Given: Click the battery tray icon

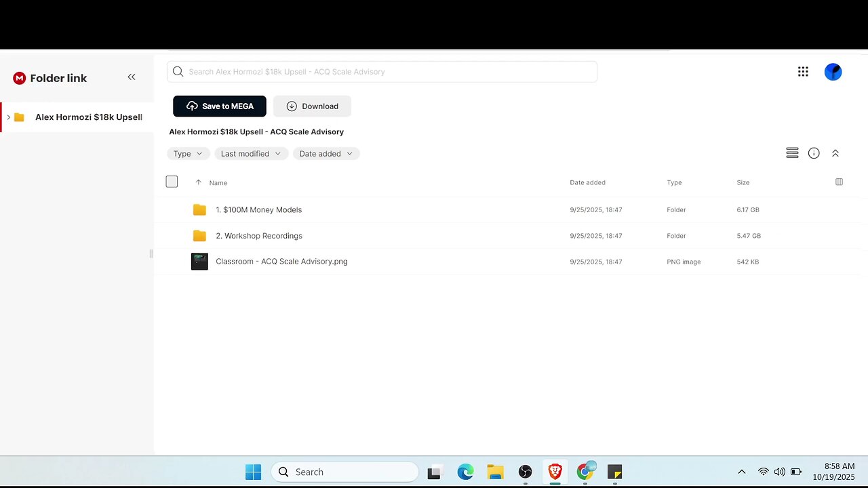Looking at the screenshot, I should pos(796,472).
